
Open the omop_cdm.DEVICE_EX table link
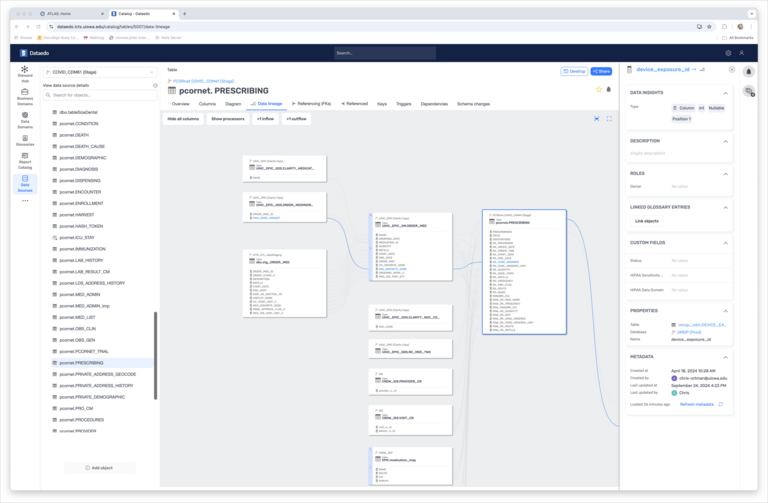[701, 325]
